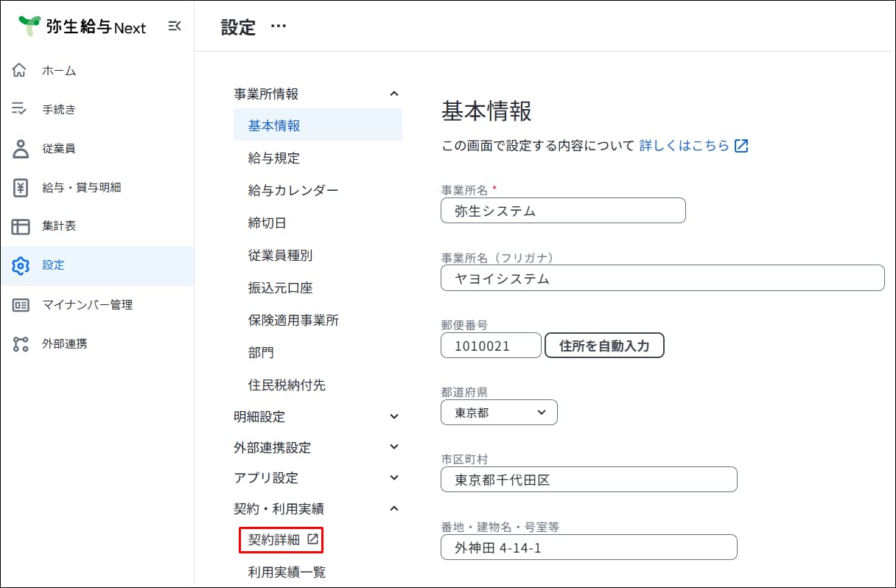Image resolution: width=896 pixels, height=588 pixels.
Task: Click the 給与・賞与明細 yen document icon
Action: 20,187
